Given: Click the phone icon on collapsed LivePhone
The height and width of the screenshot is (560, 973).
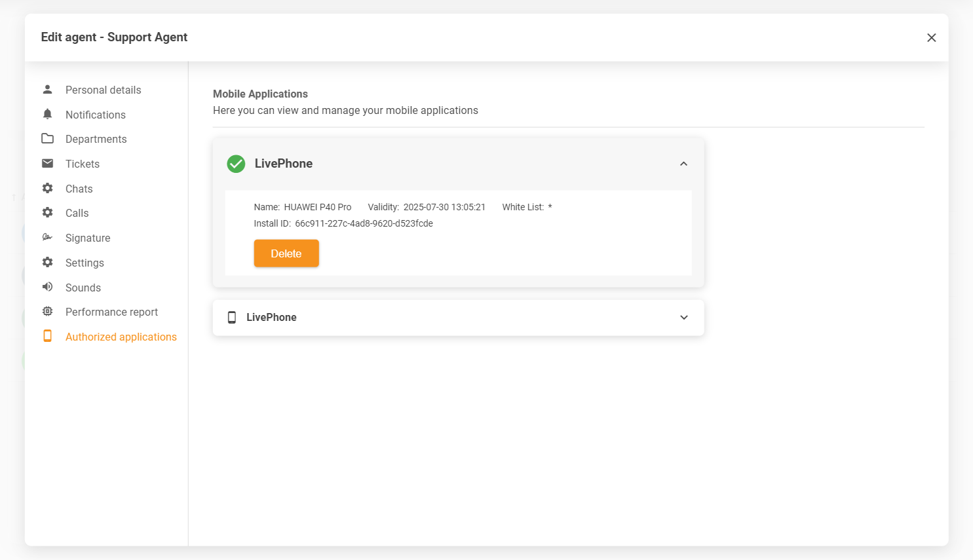Looking at the screenshot, I should 231,318.
